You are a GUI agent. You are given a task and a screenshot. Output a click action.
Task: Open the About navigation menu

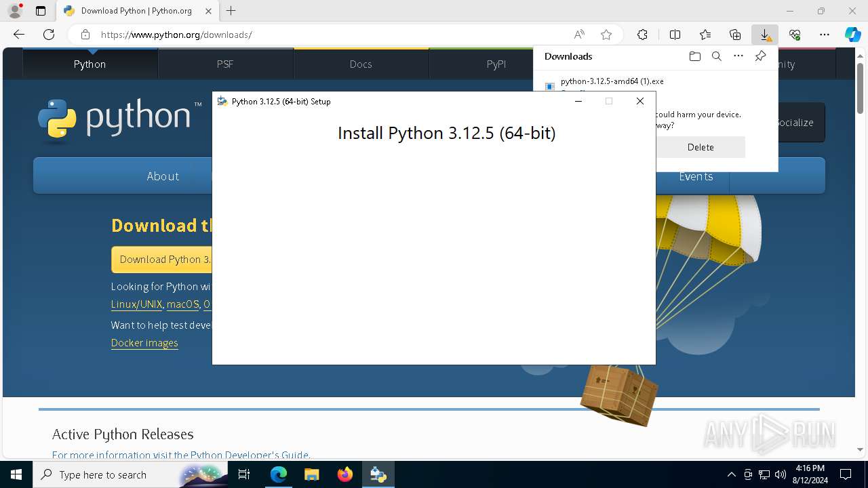coord(163,176)
